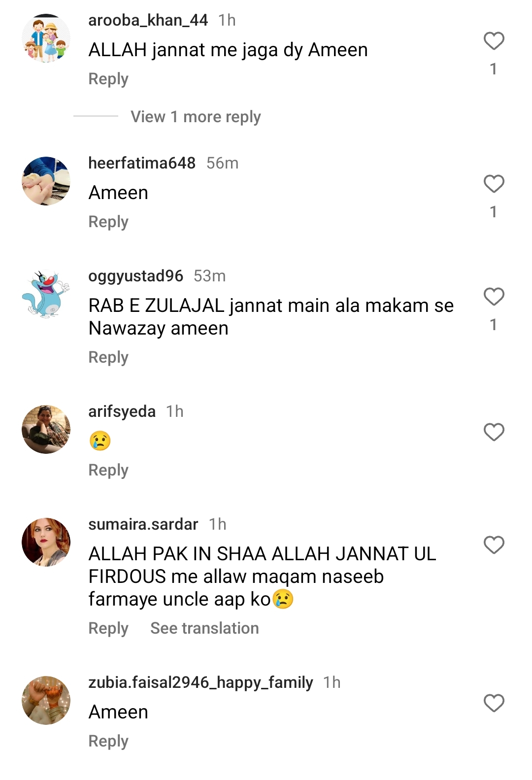Reply to oggyustad96's comment
The width and height of the screenshot is (532, 780).
click(x=108, y=357)
